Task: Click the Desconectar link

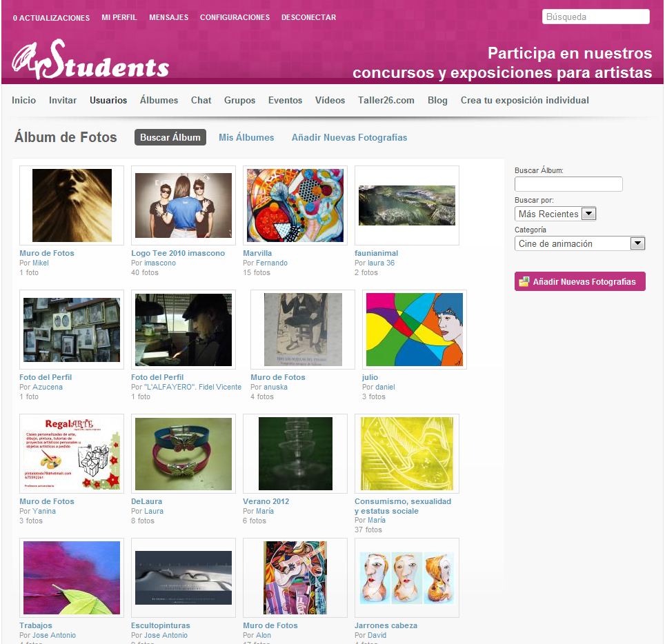Action: [308, 17]
